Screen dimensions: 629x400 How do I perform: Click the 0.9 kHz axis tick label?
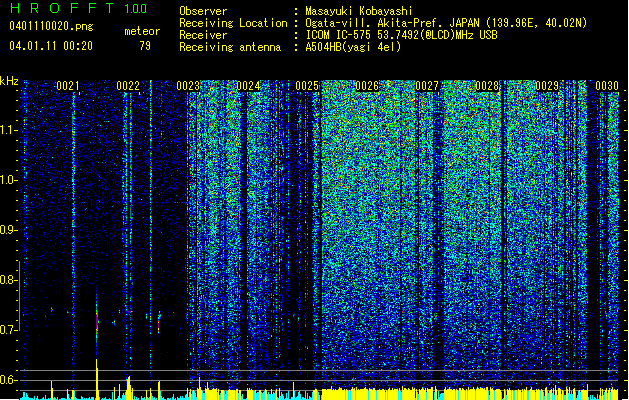[8, 230]
